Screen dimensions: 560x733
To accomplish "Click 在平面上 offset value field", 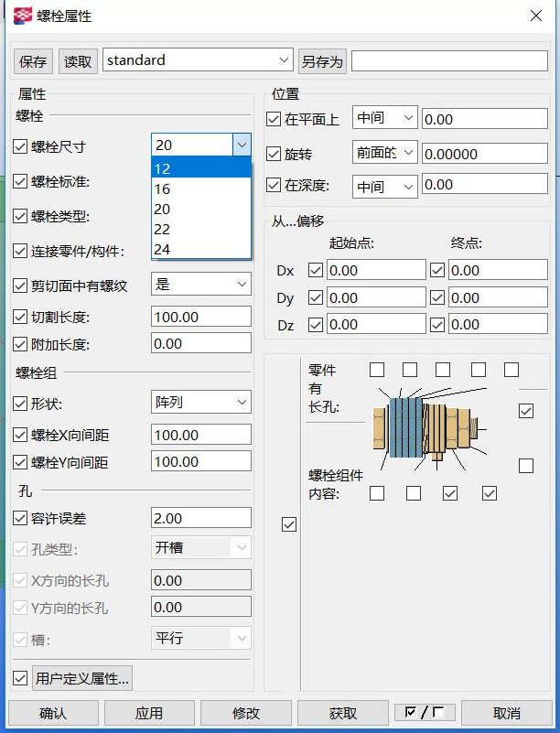I will coord(485,119).
